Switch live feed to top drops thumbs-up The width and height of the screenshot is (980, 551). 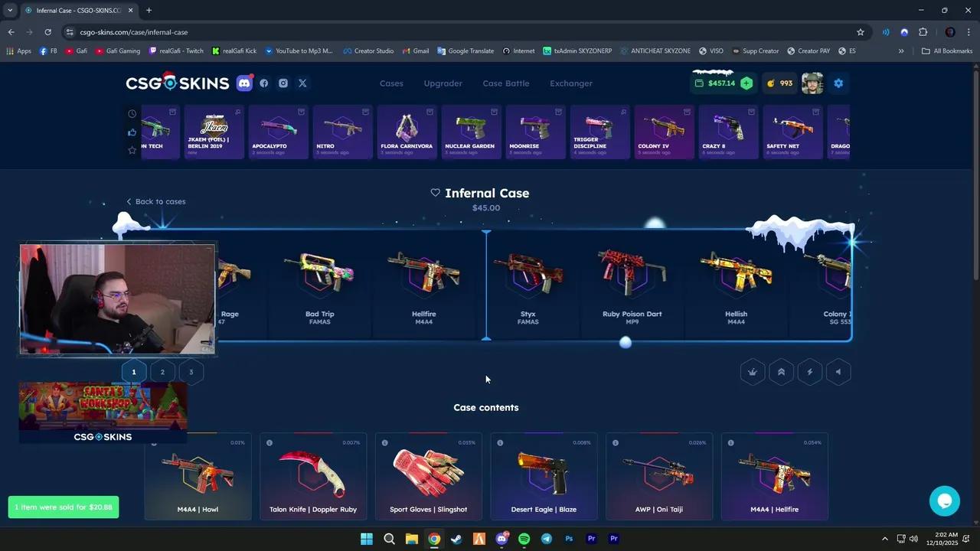pos(132,132)
